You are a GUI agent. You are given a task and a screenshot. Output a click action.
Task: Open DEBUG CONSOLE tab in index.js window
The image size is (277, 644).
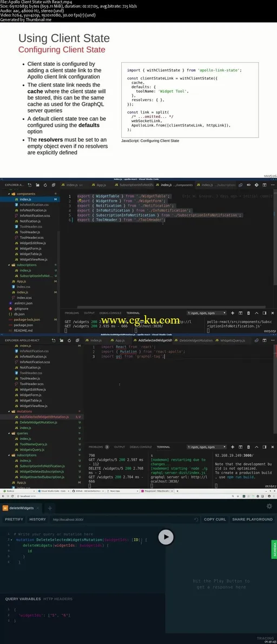(110, 313)
